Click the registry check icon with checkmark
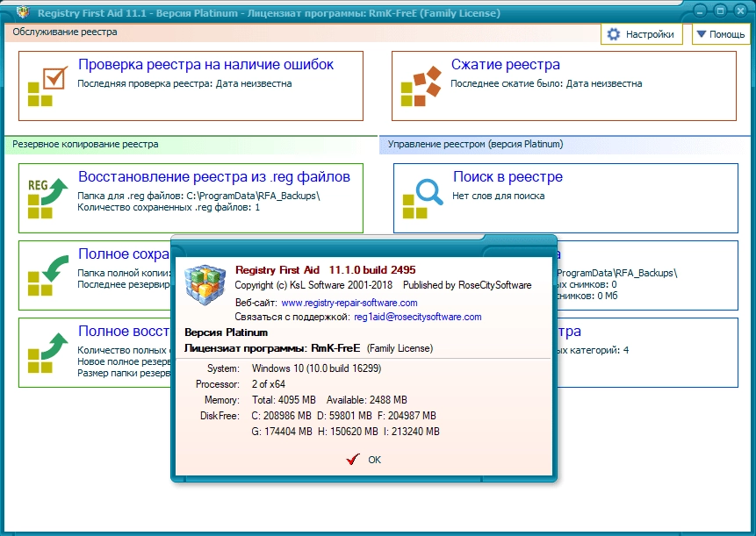Viewport: 756px width, 536px height. (x=47, y=87)
